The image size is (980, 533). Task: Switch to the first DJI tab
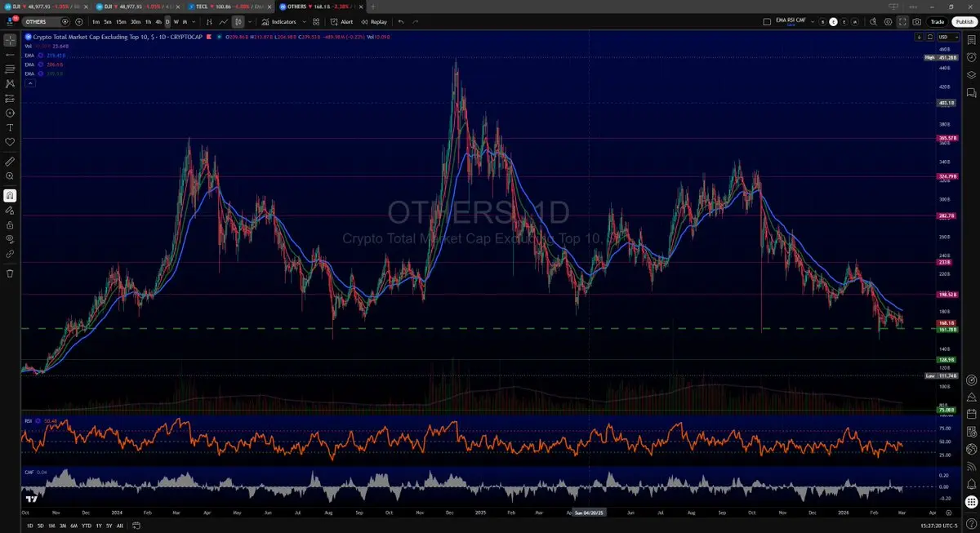click(45, 6)
